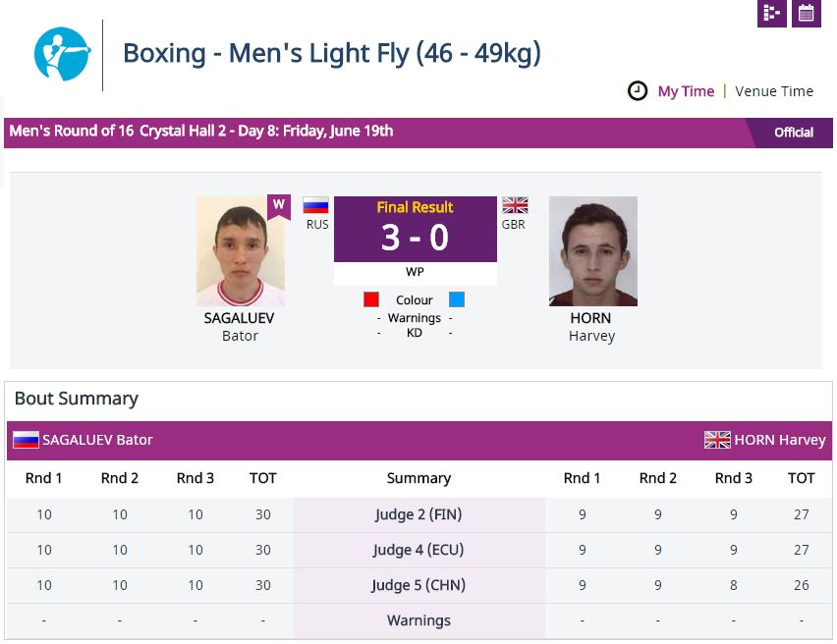
Task: Open SAGALUEV Bator's athlete profile name
Action: 240,318
